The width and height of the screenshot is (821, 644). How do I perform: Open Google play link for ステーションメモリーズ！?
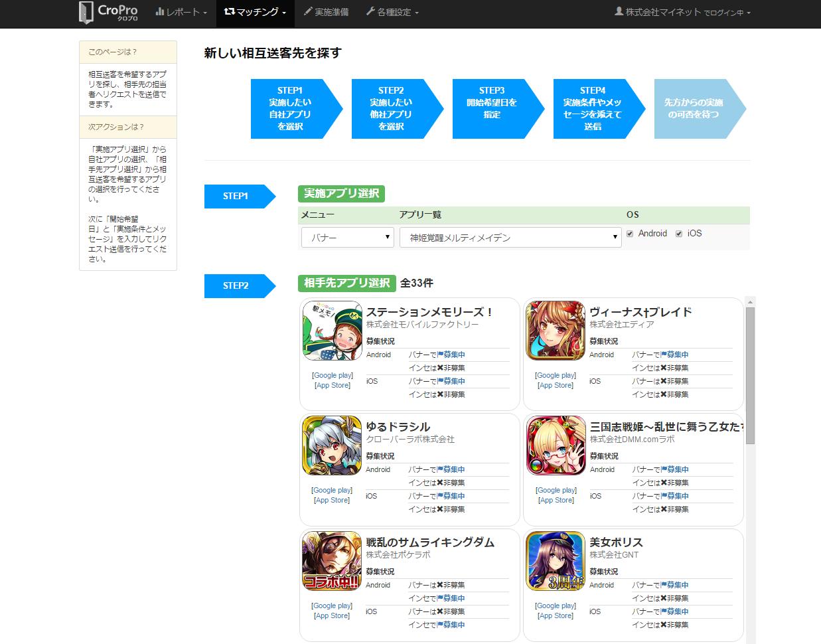(333, 375)
